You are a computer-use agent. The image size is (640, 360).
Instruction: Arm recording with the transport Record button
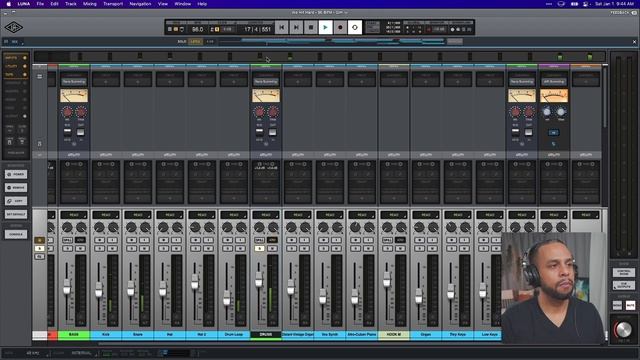coord(340,27)
